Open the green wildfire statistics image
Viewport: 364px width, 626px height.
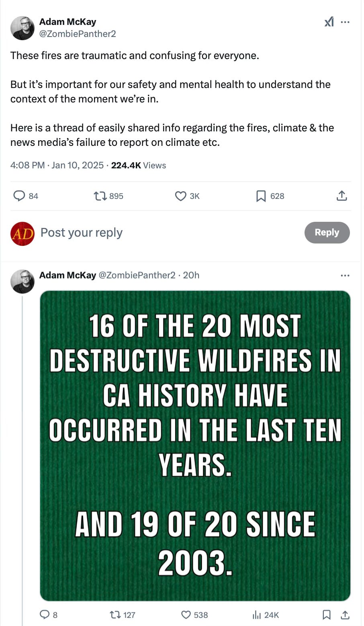coord(195,446)
